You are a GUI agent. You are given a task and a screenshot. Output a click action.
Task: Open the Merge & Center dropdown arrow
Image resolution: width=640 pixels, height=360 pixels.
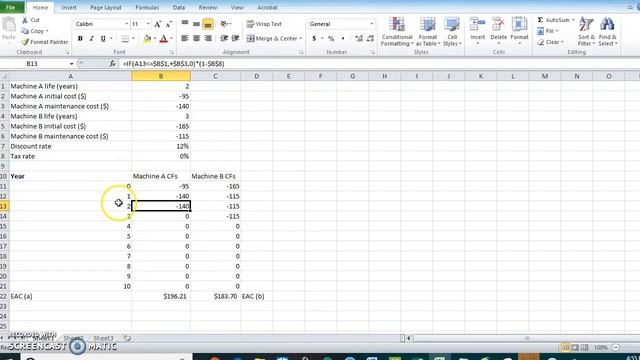point(301,38)
